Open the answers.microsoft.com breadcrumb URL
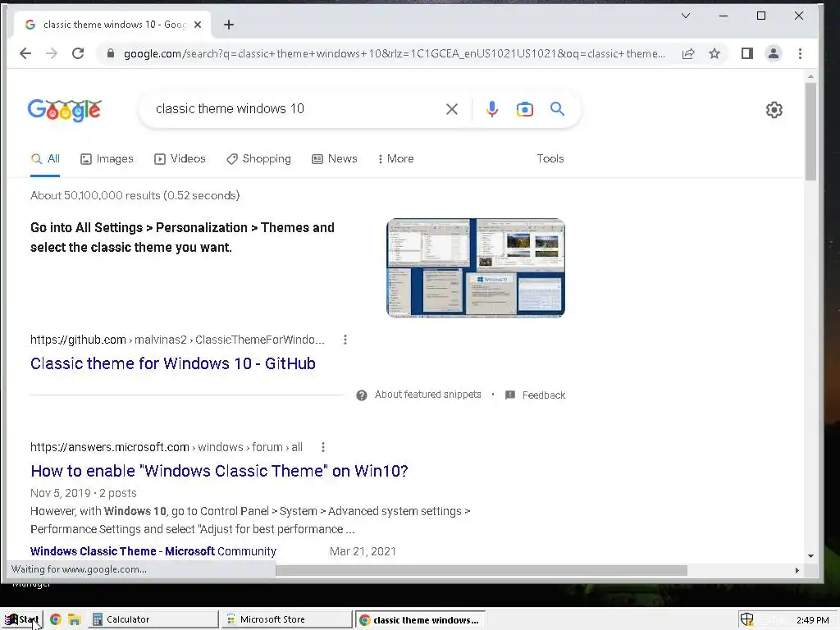The height and width of the screenshot is (630, 840). [x=166, y=447]
